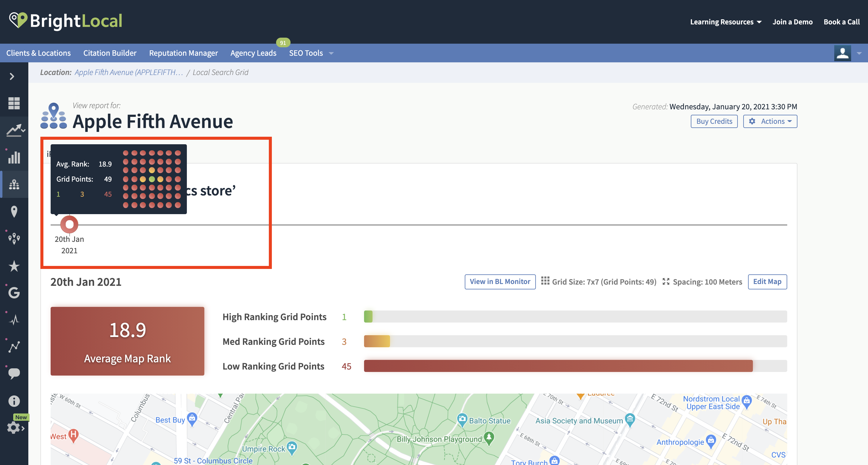Open the speech bubble sidebar icon
The image size is (868, 465).
point(14,373)
